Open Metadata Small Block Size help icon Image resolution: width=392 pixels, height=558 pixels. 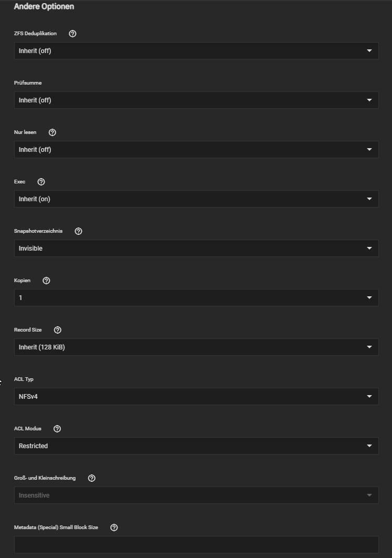(x=114, y=528)
